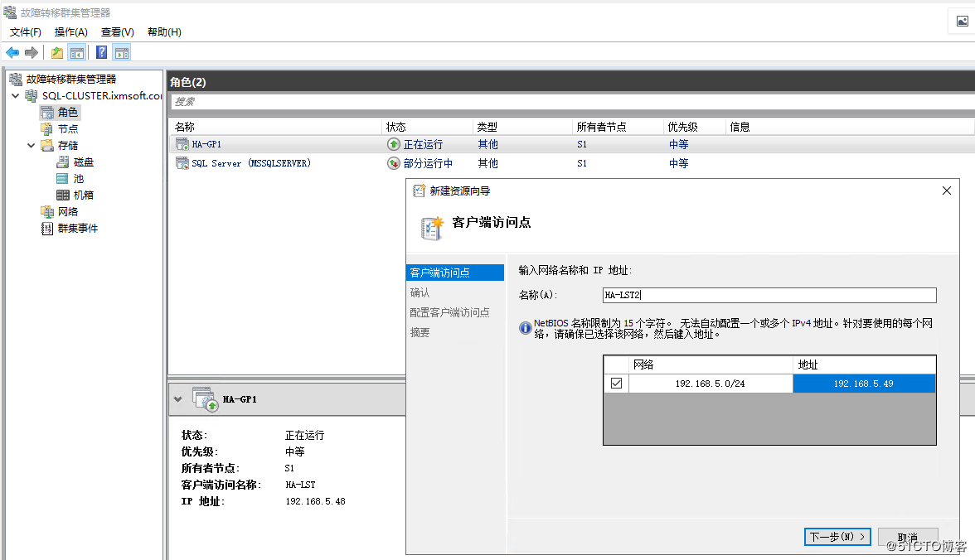The image size is (975, 560).
Task: Click the highlighted address cell 192.168.5.49
Action: pos(864,383)
